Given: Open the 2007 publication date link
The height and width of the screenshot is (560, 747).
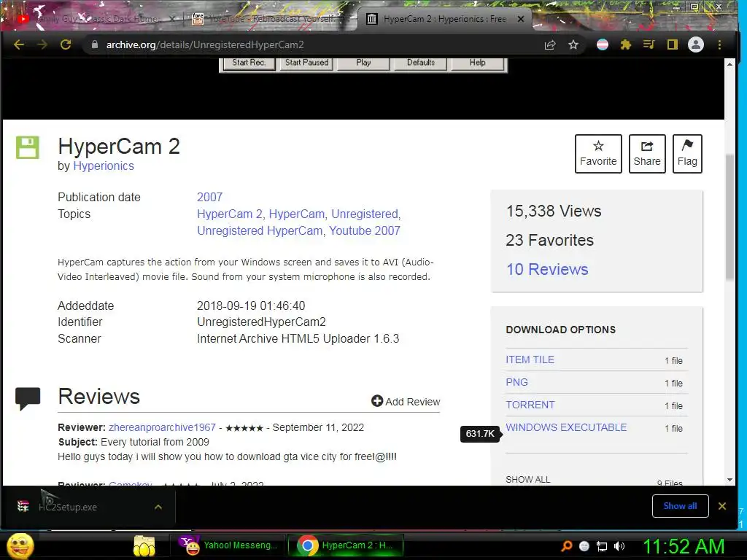Looking at the screenshot, I should [209, 197].
